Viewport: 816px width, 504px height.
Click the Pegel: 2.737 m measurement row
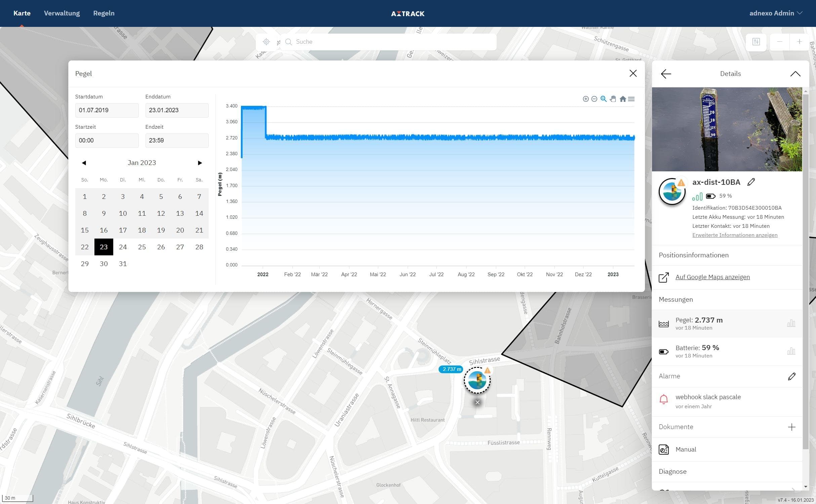pyautogui.click(x=727, y=324)
